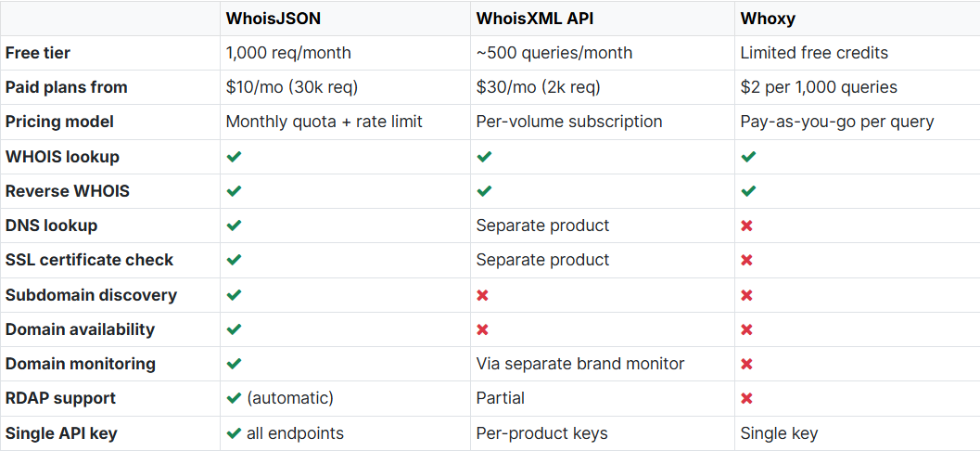This screenshot has width=980, height=451.
Task: Select the Reverse WHOIS checkmark for Whoxy
Action: coord(748,191)
